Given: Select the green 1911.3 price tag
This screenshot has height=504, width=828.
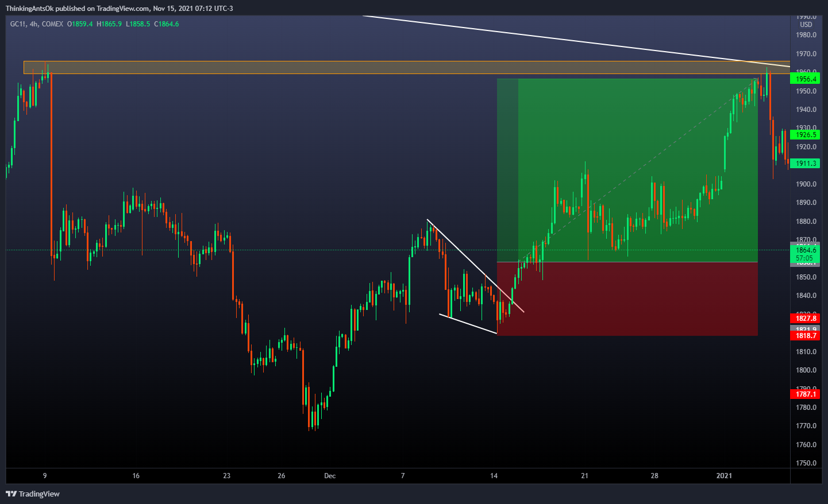Looking at the screenshot, I should (806, 164).
